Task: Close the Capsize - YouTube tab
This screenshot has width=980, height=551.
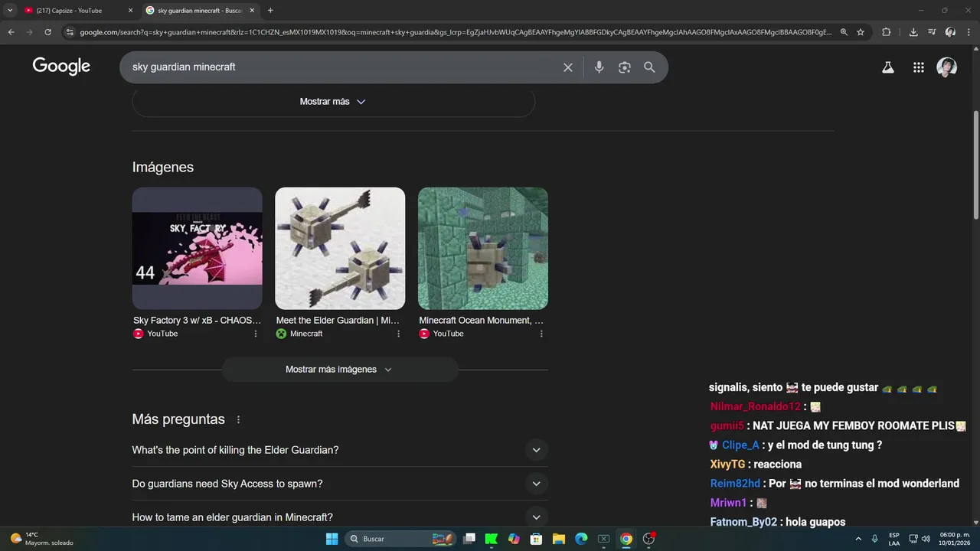Action: point(130,11)
